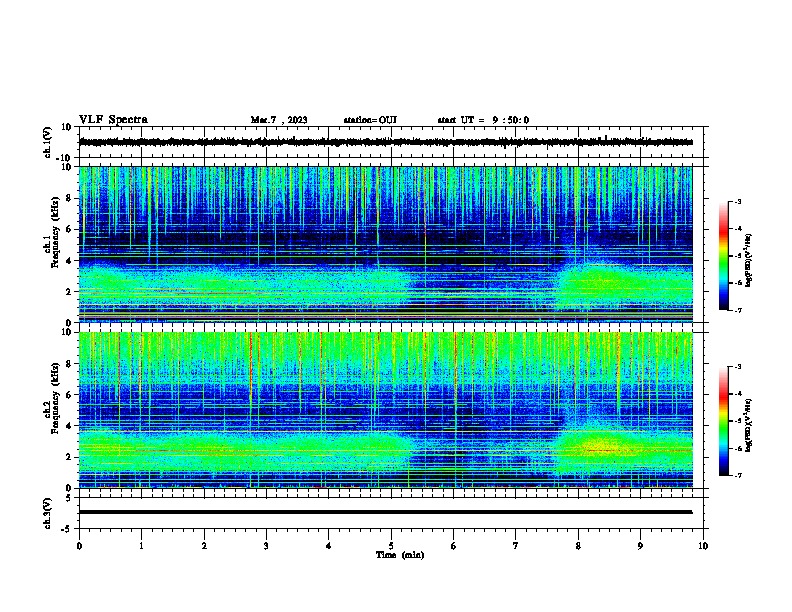Click the '-7' label of ch.2 colorbar
The height and width of the screenshot is (612, 792).
tap(738, 475)
